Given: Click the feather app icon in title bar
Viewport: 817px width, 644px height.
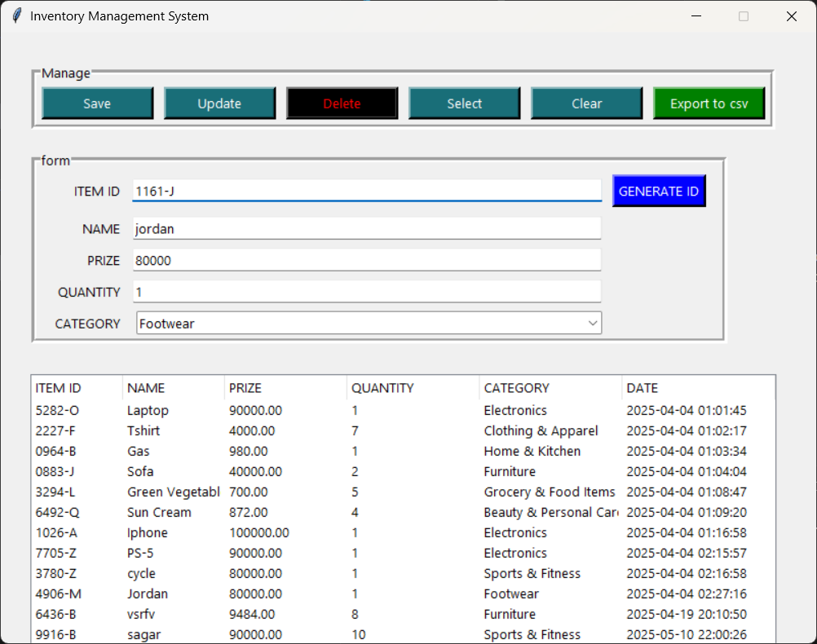Looking at the screenshot, I should pyautogui.click(x=16, y=16).
